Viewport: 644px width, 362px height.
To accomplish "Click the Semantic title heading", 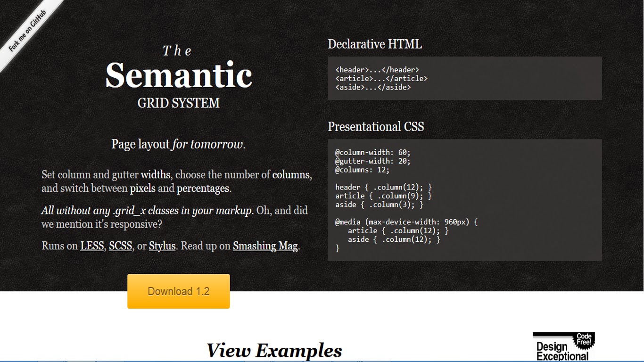I will point(179,75).
